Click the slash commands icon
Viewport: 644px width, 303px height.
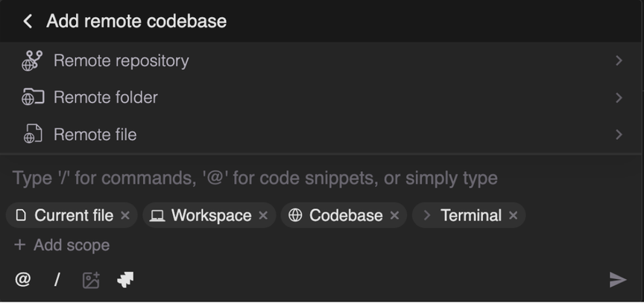(x=57, y=280)
